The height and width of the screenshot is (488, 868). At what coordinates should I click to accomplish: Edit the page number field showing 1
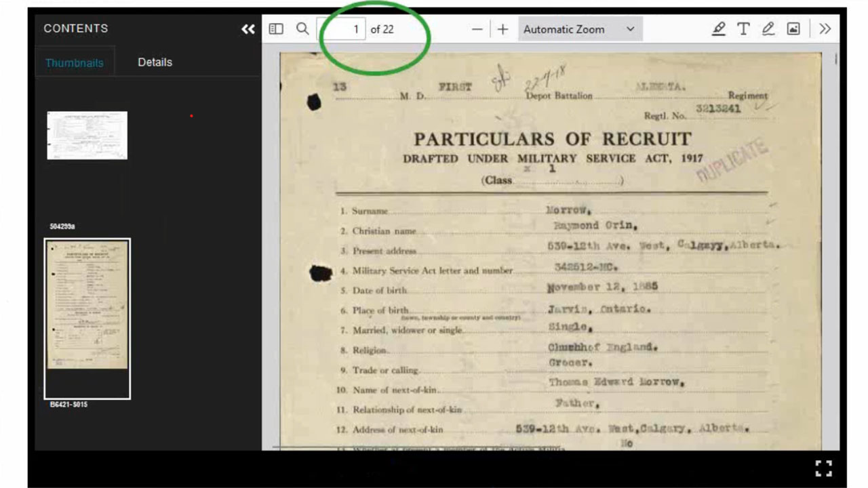pos(343,29)
